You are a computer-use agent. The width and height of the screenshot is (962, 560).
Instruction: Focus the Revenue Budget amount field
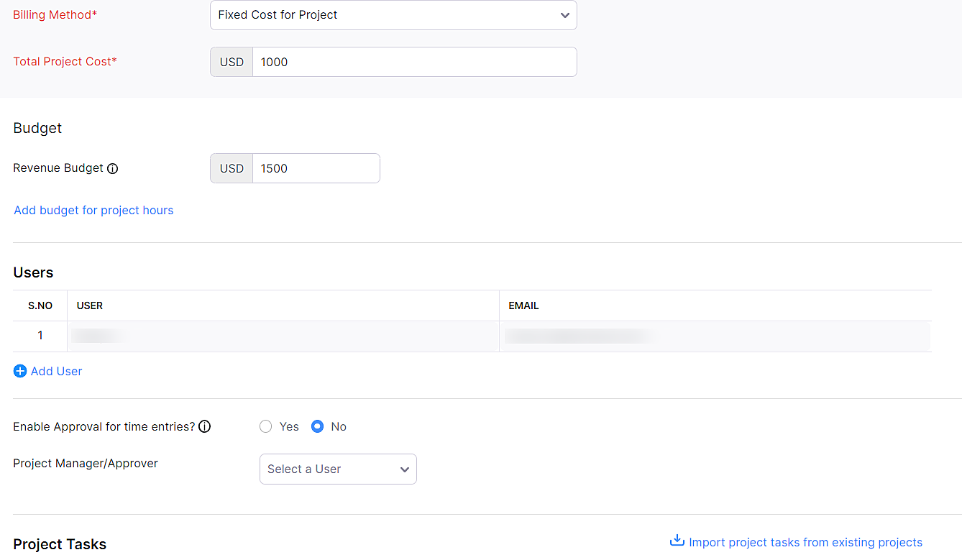click(x=316, y=169)
